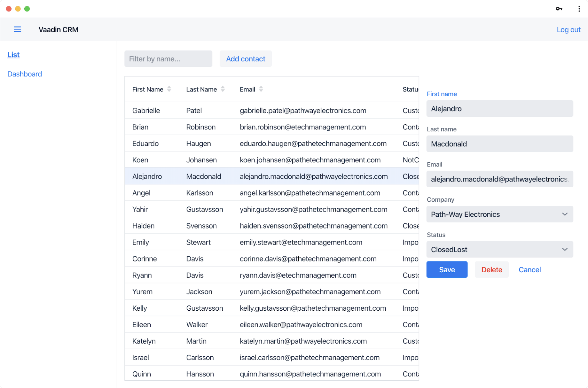The width and height of the screenshot is (588, 388).
Task: Delete the current contact
Action: 491,269
